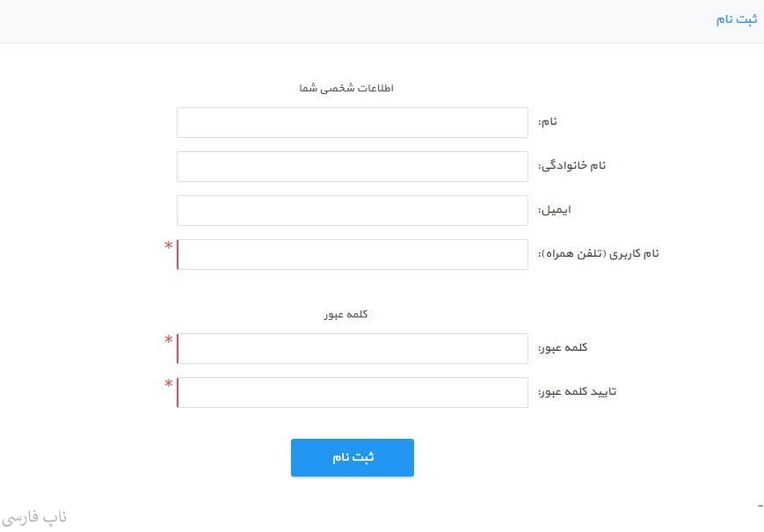Click the First Name (نام) input field

tap(352, 123)
